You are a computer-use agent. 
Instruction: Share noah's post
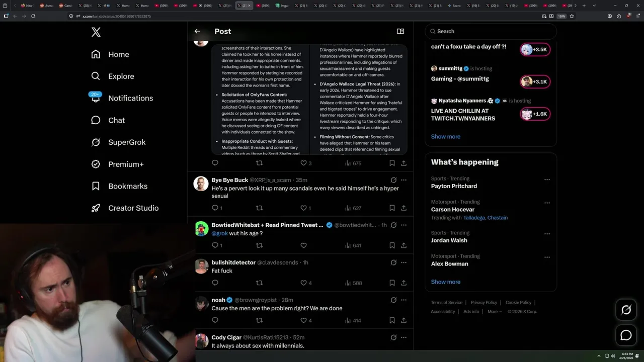pyautogui.click(x=404, y=320)
